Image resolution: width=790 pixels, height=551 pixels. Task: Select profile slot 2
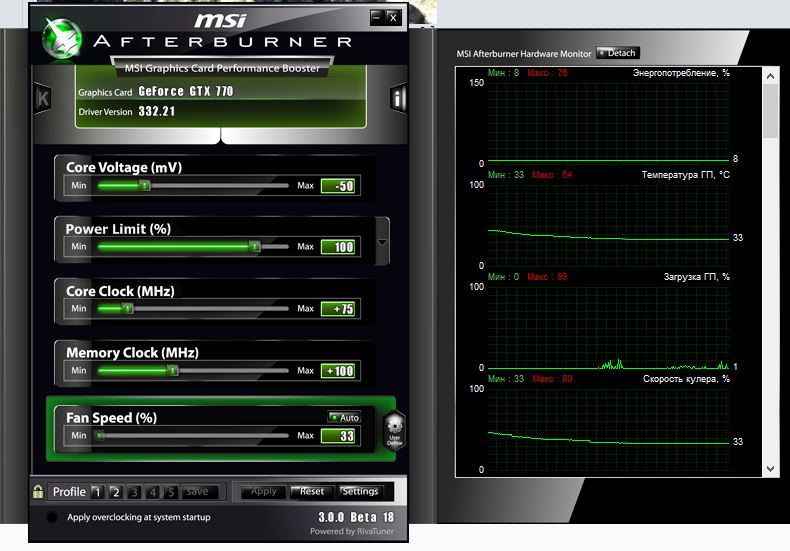coord(115,492)
